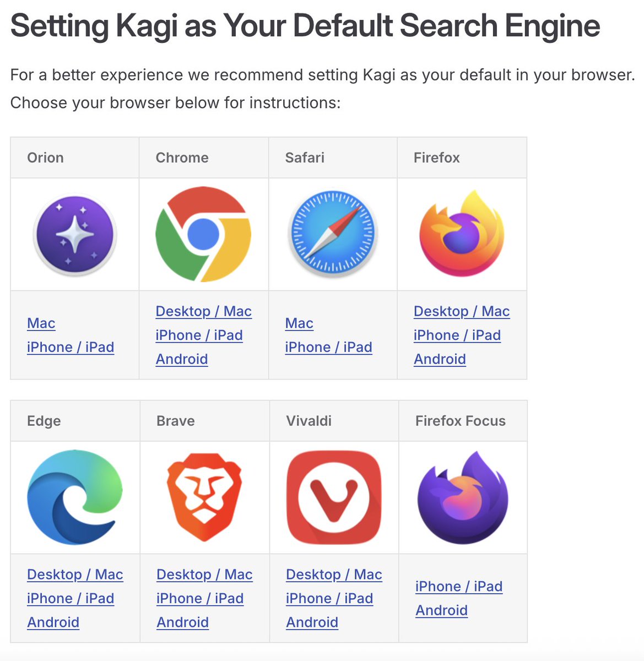
Task: Click the Brave lion icon
Action: tap(204, 497)
